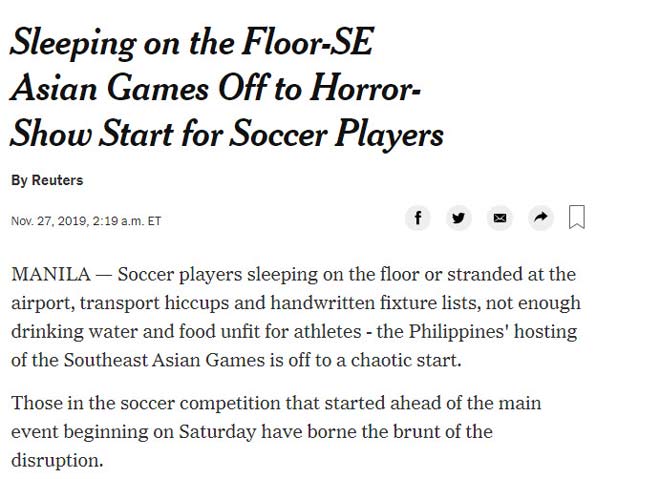Click headline line 'Sleeping on the Floor-SE'
This screenshot has height=479, width=660.
(x=197, y=44)
